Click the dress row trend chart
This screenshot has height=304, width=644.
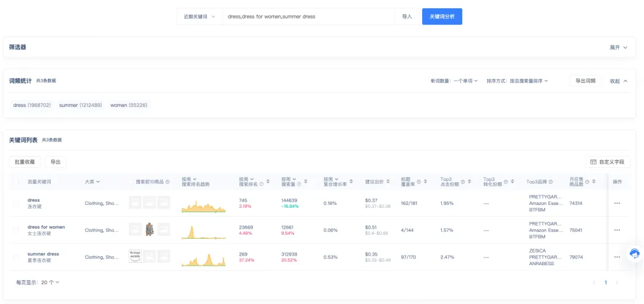point(204,206)
